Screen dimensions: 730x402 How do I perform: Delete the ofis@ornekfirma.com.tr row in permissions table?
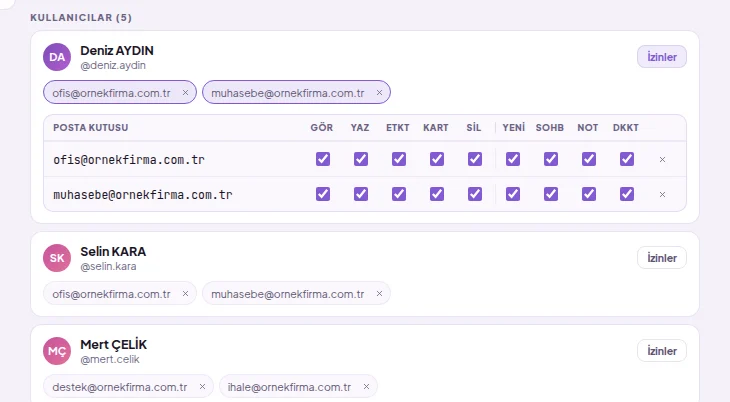click(662, 159)
